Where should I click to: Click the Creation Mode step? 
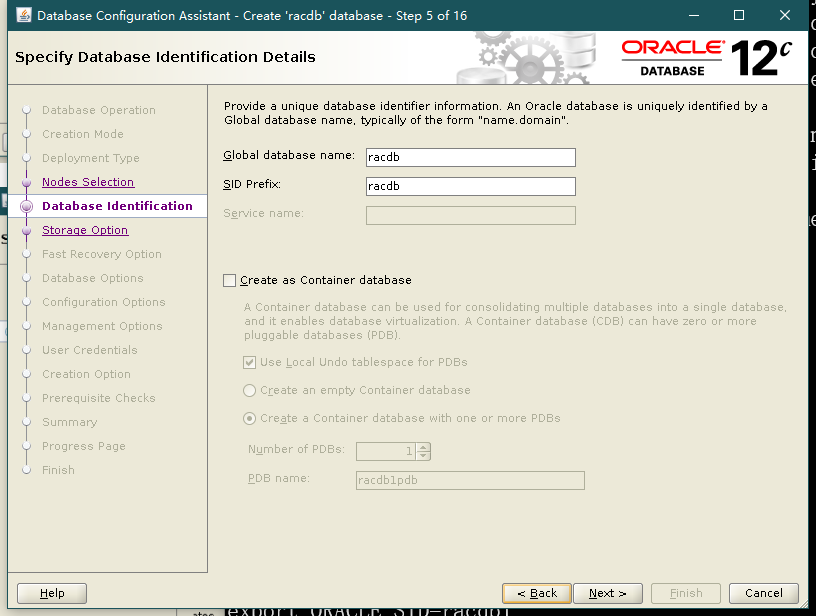(83, 134)
